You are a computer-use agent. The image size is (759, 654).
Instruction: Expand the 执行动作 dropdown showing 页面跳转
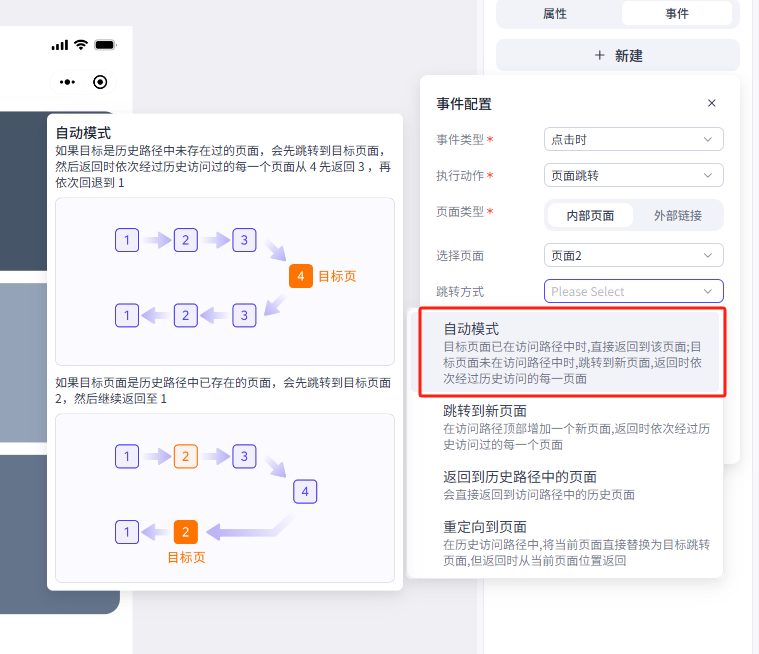pyautogui.click(x=633, y=175)
